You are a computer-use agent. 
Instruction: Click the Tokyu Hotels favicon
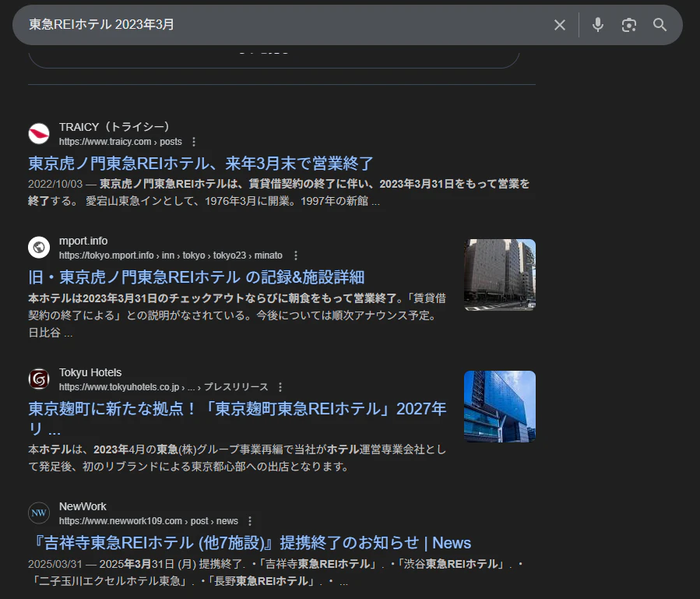pyautogui.click(x=39, y=379)
